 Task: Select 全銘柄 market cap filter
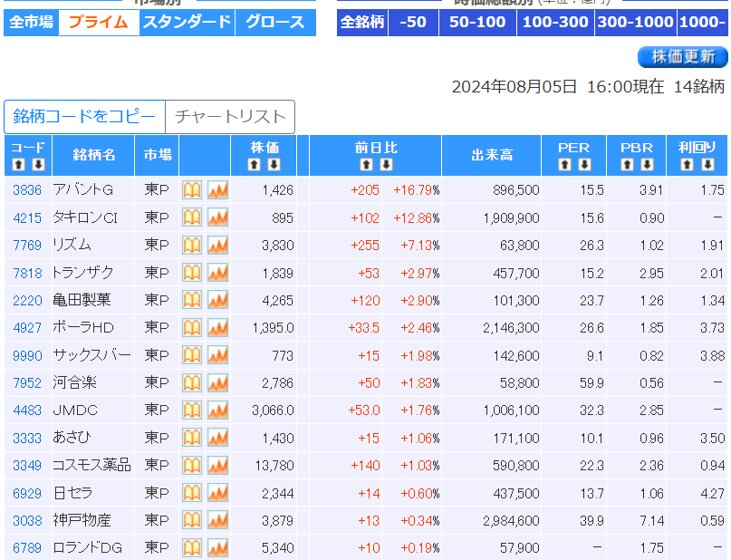click(362, 22)
